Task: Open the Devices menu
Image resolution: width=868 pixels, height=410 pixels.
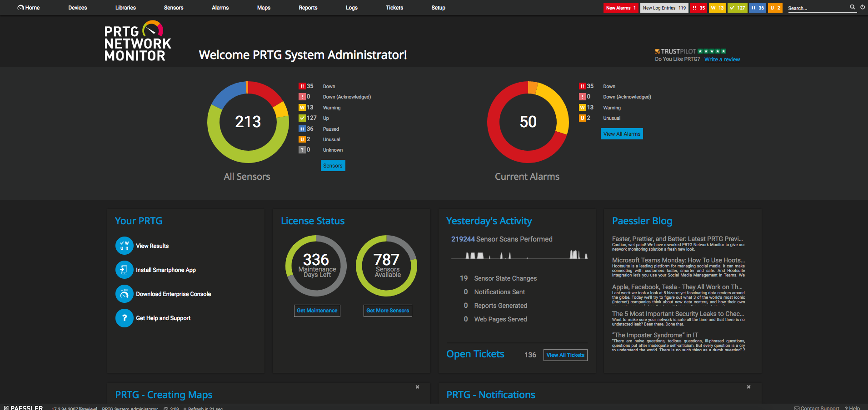Action: 78,8
